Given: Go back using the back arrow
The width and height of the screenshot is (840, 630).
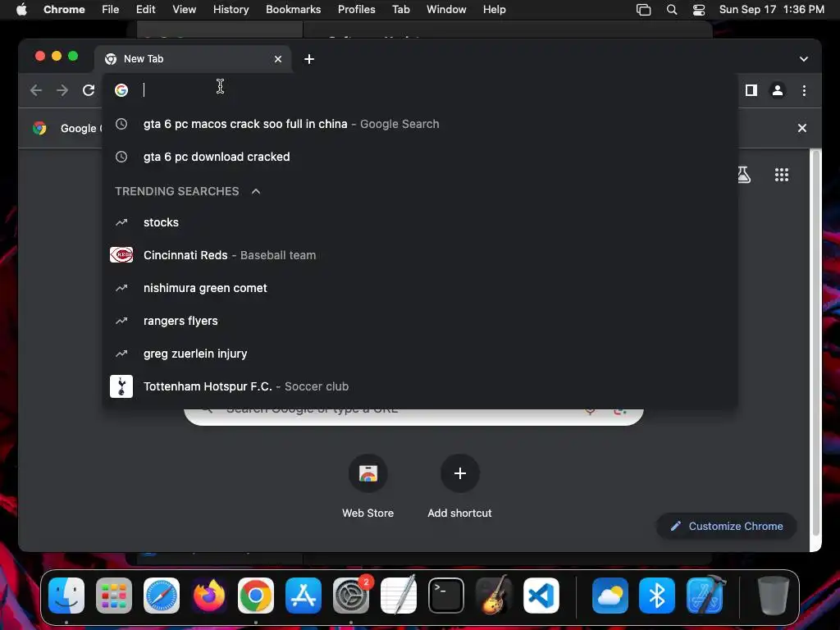Looking at the screenshot, I should tap(36, 90).
